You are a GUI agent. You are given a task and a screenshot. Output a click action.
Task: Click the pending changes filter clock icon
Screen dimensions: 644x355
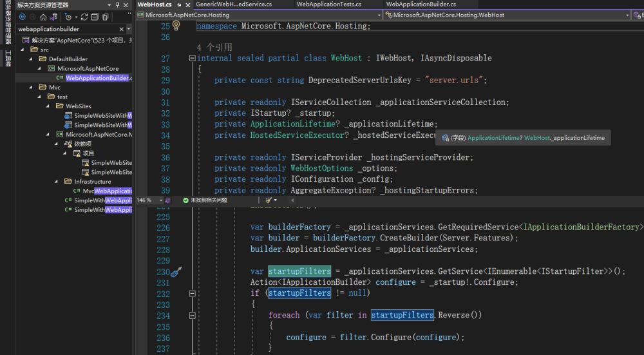(x=68, y=17)
